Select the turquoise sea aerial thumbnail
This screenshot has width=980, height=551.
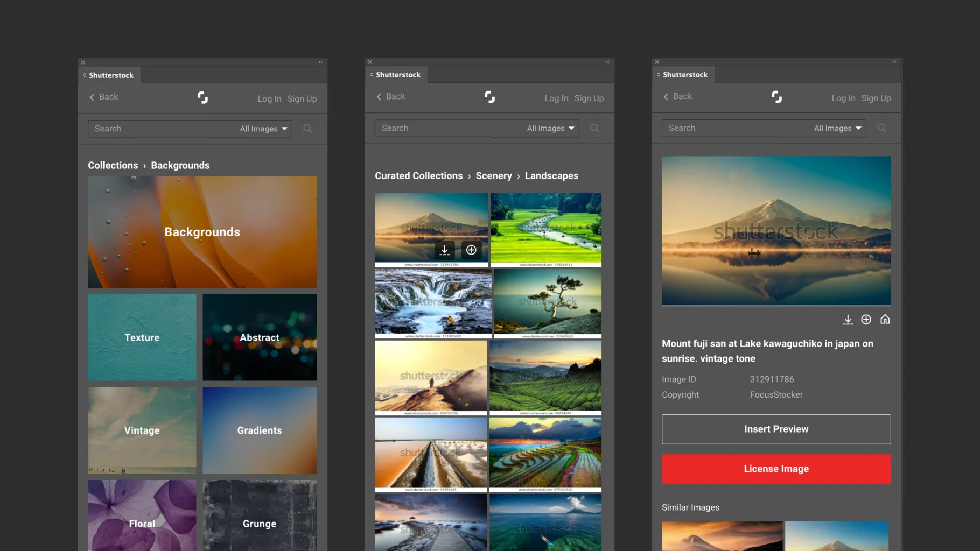coord(545,522)
